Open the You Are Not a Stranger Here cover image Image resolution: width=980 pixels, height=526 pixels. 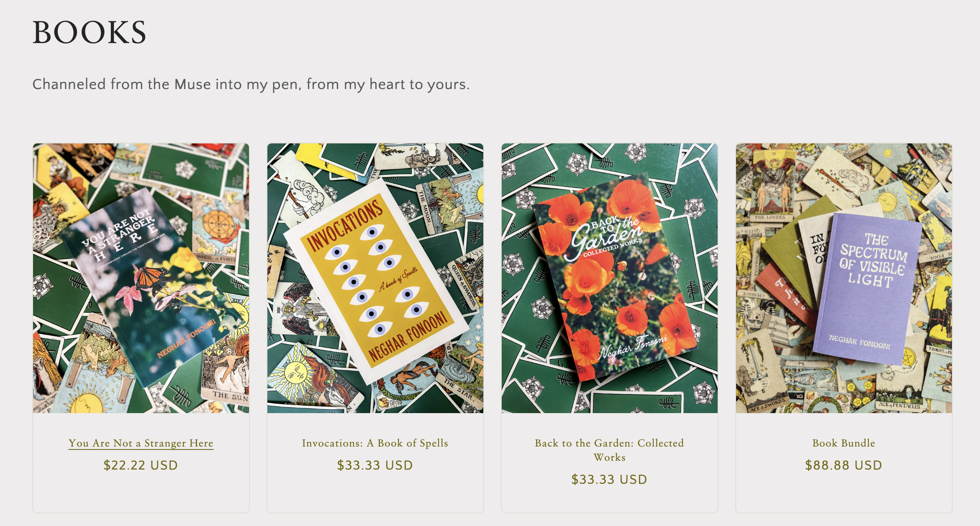pyautogui.click(x=141, y=278)
